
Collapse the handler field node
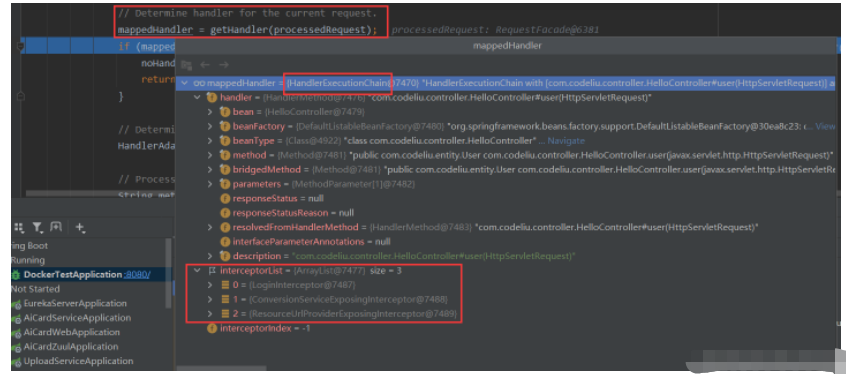click(197, 98)
